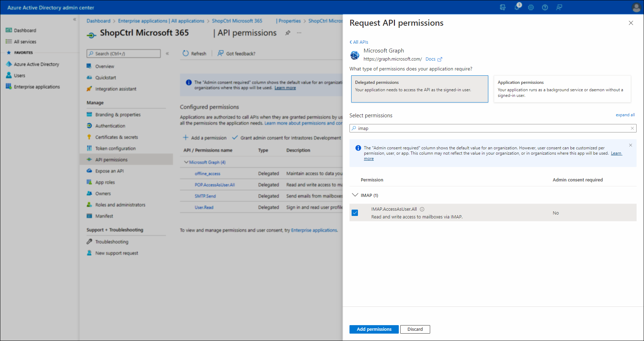
Task: Go to Enterprise applications | All applications breadcrumb
Action: pyautogui.click(x=161, y=21)
